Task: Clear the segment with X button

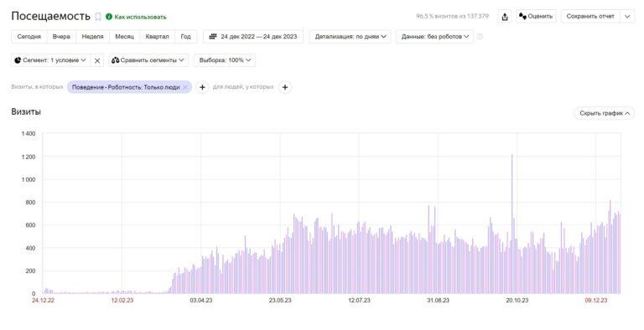Action: tap(97, 60)
